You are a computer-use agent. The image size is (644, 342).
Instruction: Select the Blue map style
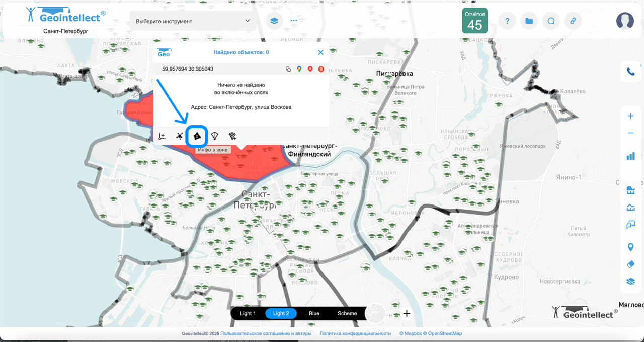tap(314, 313)
